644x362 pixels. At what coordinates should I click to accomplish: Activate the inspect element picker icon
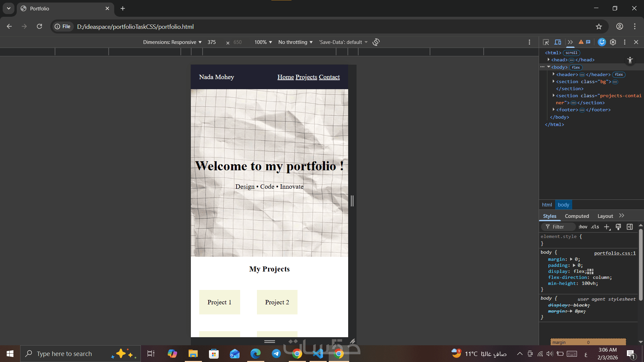(546, 42)
